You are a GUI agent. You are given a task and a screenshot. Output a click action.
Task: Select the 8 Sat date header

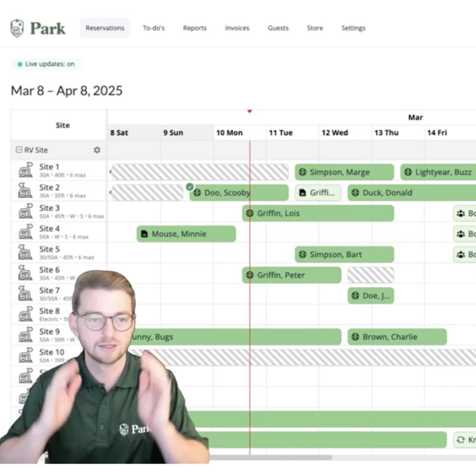134,133
